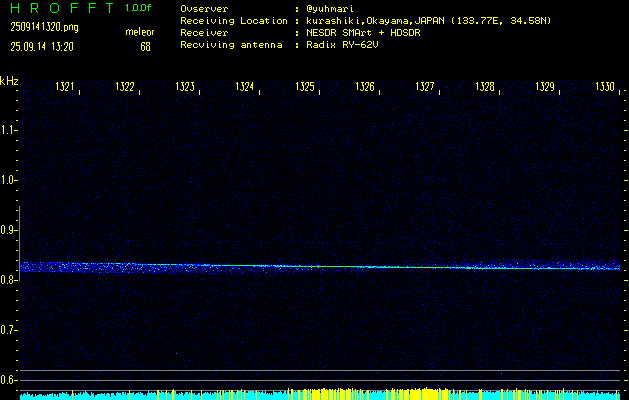629x400 pixels.
Task: Click the kurashiki, Okayama location text
Action: (x=428, y=21)
